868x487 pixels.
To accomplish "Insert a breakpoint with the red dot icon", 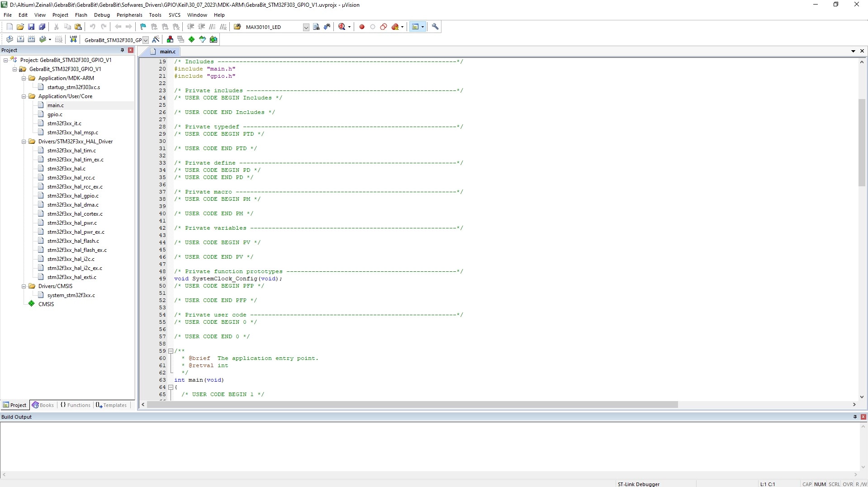I will pos(362,27).
